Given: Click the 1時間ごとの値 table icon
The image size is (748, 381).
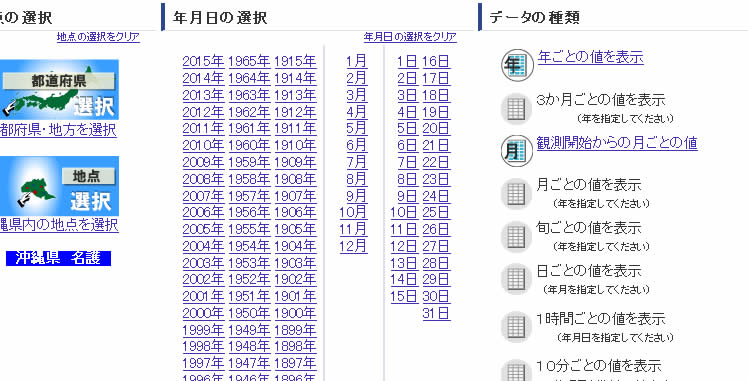Looking at the screenshot, I should (516, 327).
